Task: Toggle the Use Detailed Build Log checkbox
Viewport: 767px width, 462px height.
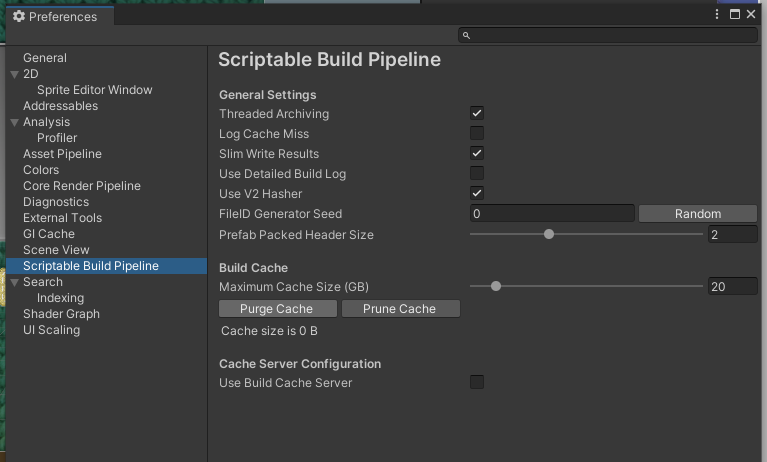Action: (477, 174)
